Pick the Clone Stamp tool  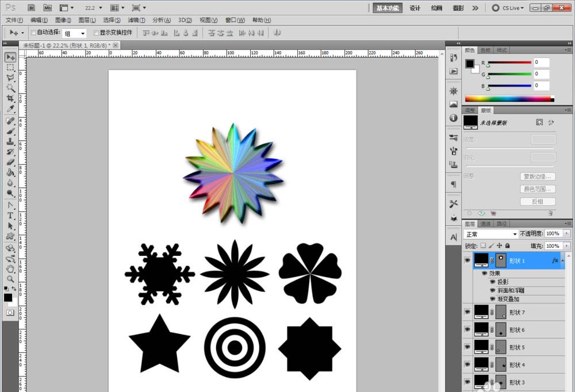[10, 141]
